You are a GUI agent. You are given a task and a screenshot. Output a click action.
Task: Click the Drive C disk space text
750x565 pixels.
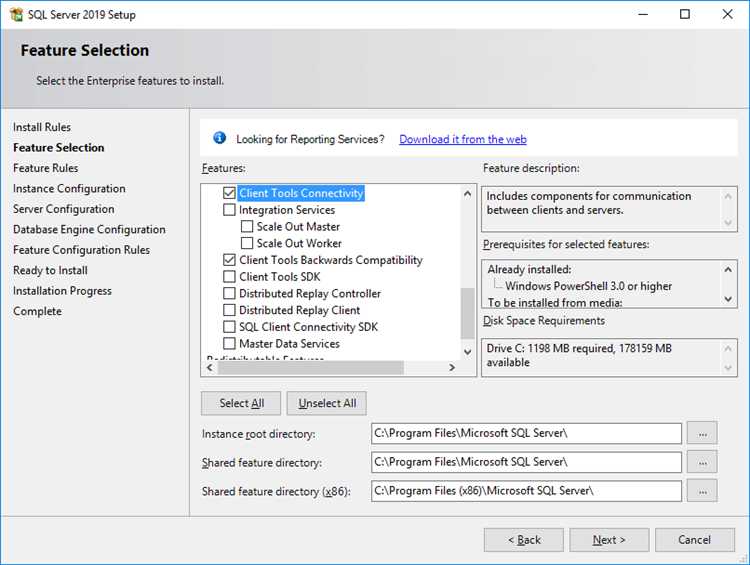click(579, 355)
